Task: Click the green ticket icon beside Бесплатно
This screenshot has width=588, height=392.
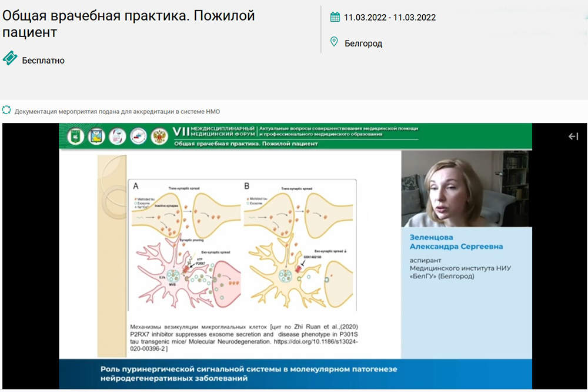Action: [10, 58]
